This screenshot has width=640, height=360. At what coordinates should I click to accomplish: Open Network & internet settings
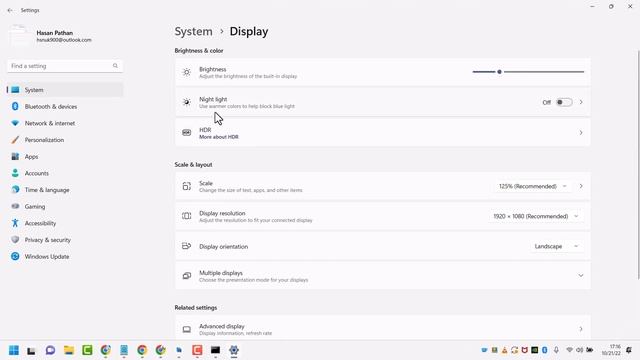click(65, 123)
